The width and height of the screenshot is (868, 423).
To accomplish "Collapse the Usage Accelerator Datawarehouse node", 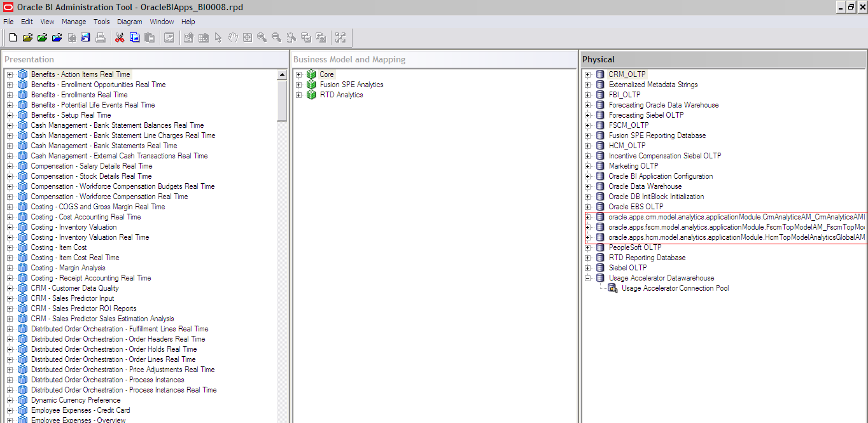I will 588,277.
